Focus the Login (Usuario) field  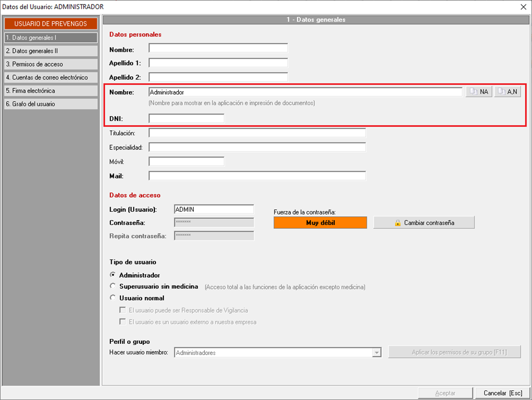click(214, 209)
